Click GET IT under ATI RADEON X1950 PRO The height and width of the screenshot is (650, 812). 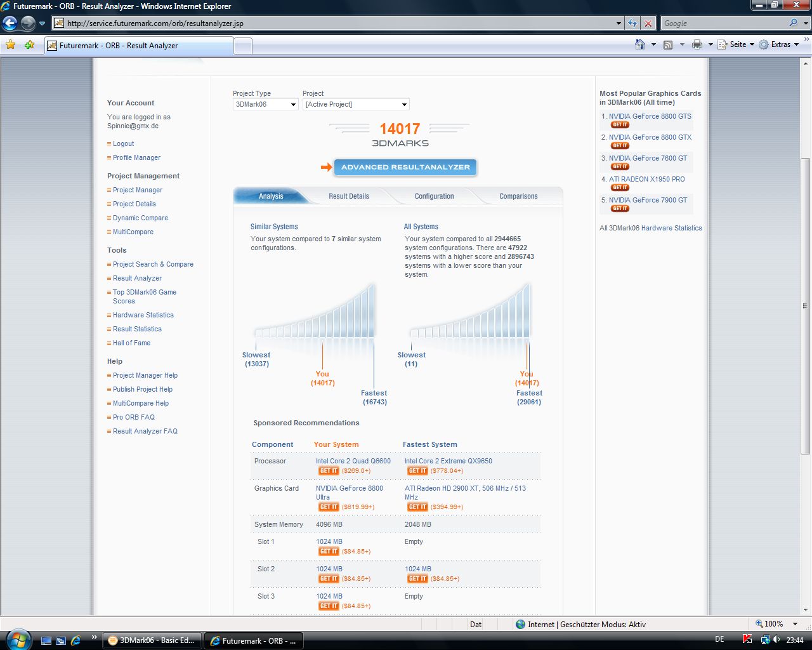[620, 188]
